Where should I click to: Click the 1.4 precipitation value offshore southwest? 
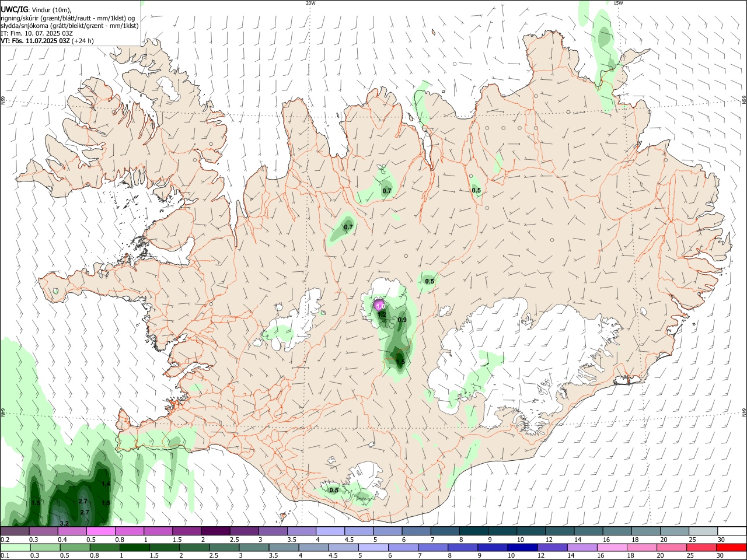pos(106,484)
